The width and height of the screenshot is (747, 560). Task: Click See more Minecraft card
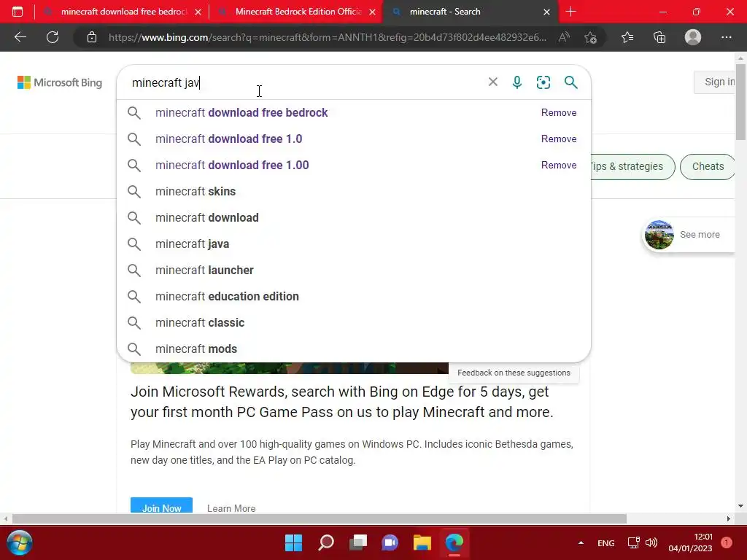689,235
